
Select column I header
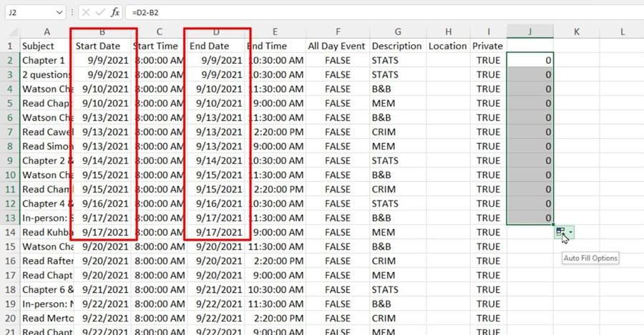488,31
